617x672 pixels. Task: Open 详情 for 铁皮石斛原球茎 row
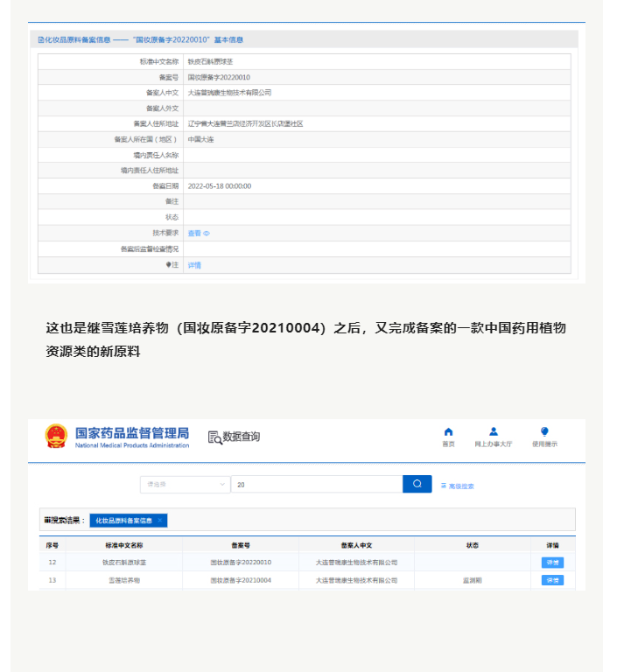552,563
